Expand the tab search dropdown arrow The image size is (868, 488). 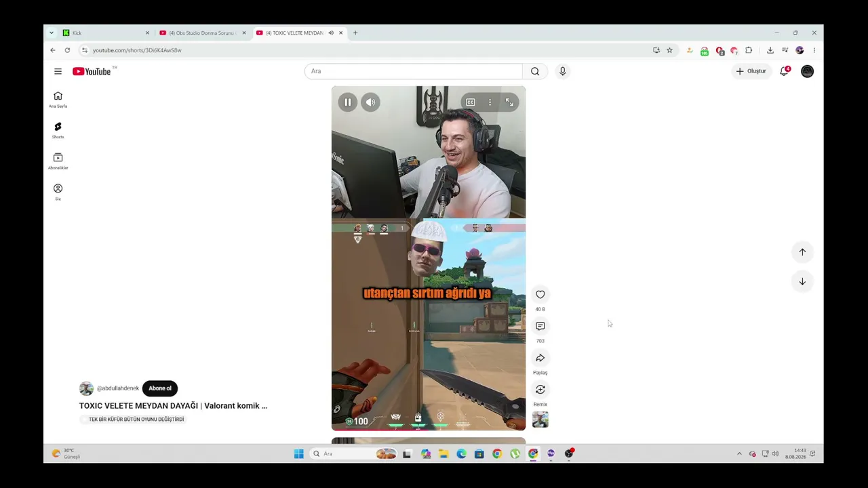pyautogui.click(x=52, y=33)
